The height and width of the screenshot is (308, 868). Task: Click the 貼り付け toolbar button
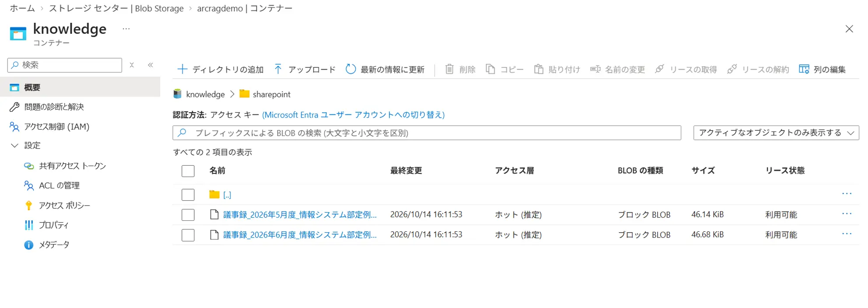(x=557, y=69)
